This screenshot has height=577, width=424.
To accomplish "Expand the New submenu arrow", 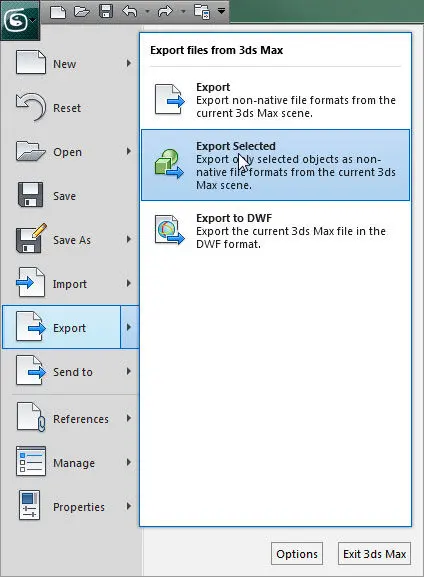I will [x=128, y=63].
